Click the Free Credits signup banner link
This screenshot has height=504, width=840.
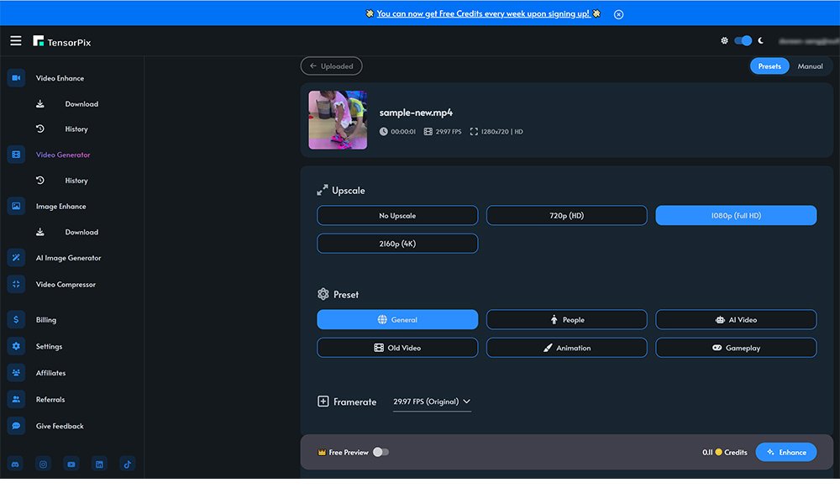[x=485, y=13]
